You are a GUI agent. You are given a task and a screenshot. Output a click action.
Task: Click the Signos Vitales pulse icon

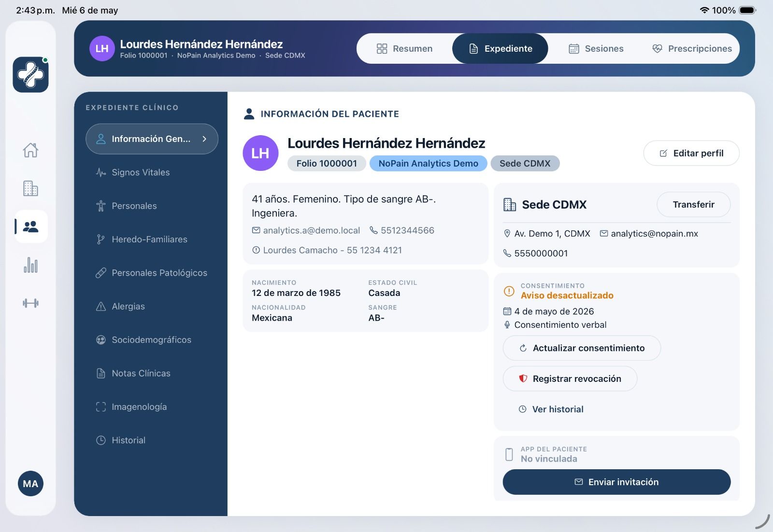pyautogui.click(x=101, y=172)
